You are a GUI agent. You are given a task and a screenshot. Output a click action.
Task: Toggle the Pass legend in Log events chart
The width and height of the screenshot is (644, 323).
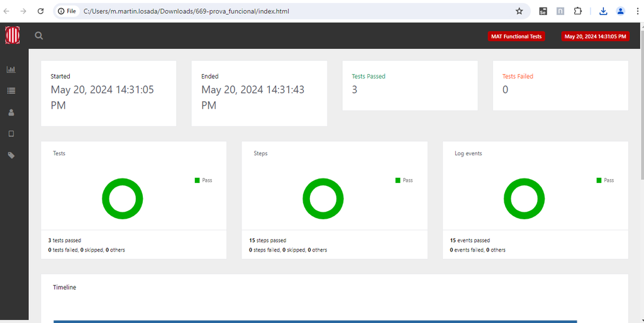(x=605, y=180)
